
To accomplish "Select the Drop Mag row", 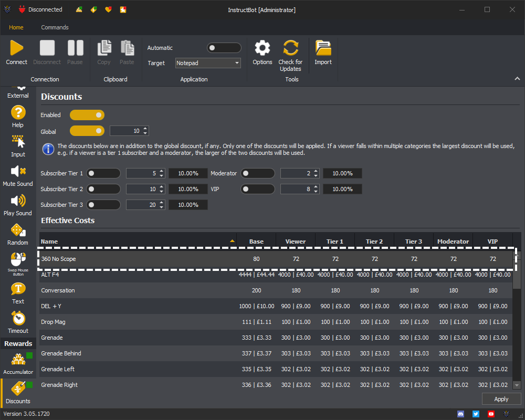I will coord(276,322).
